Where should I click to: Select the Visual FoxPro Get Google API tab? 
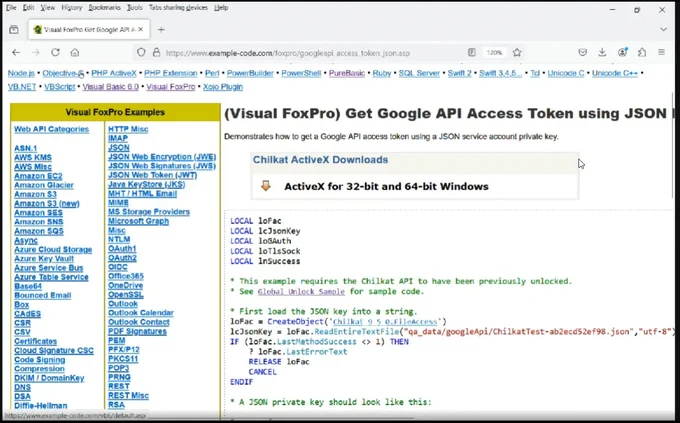(89, 30)
